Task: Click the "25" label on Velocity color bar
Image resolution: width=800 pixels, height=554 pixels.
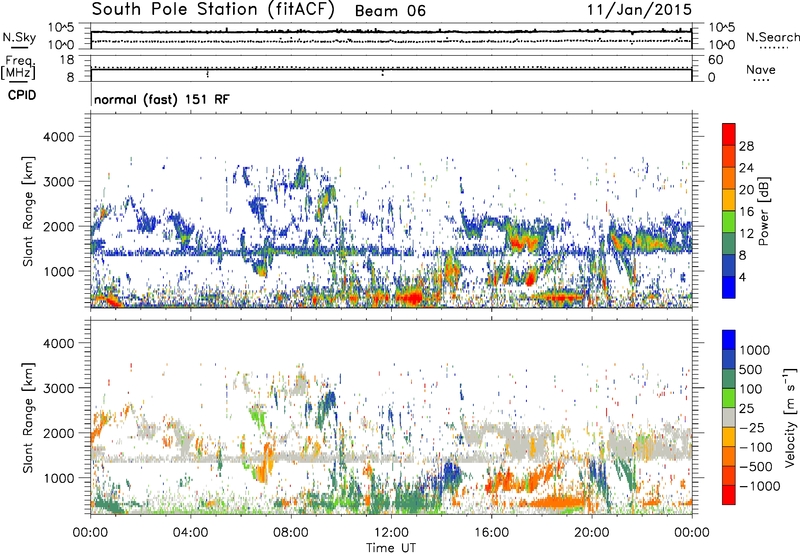Action: pyautogui.click(x=747, y=408)
